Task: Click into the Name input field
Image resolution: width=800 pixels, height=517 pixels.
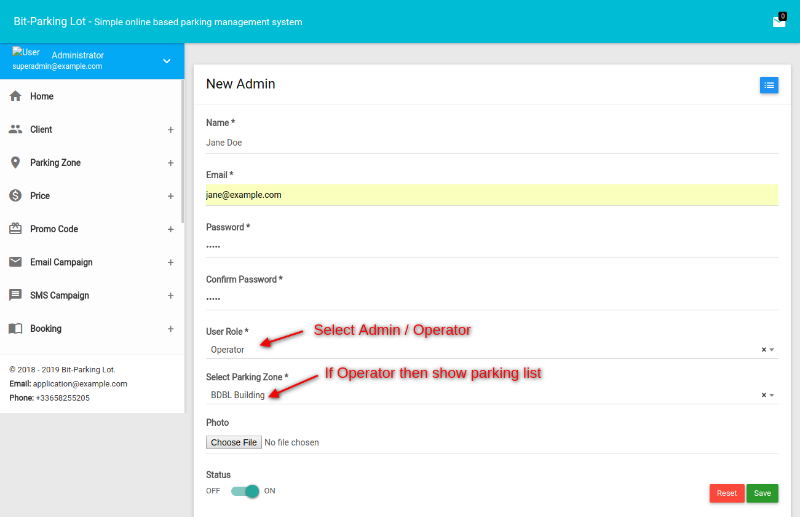Action: [490, 142]
